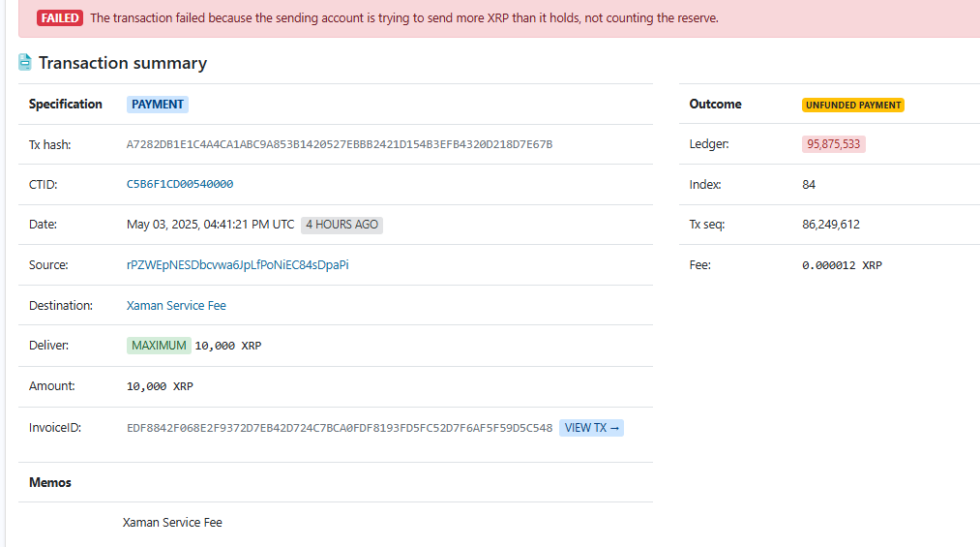Click the Tx seq value 86,249,612
Viewport: 980px width, 547px height.
click(x=831, y=225)
